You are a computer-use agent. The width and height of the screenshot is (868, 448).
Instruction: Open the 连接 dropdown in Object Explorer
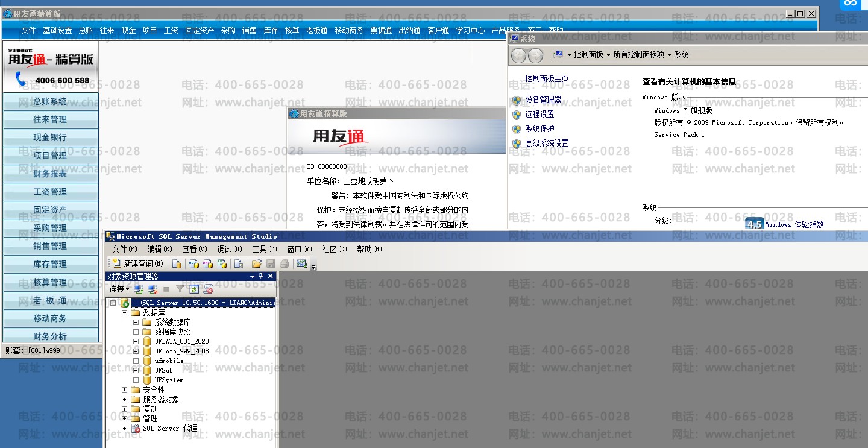pos(119,289)
